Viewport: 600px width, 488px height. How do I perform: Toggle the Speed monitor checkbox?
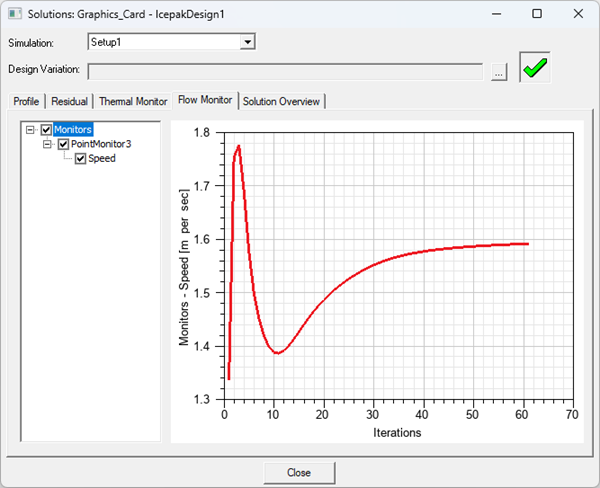pyautogui.click(x=80, y=158)
